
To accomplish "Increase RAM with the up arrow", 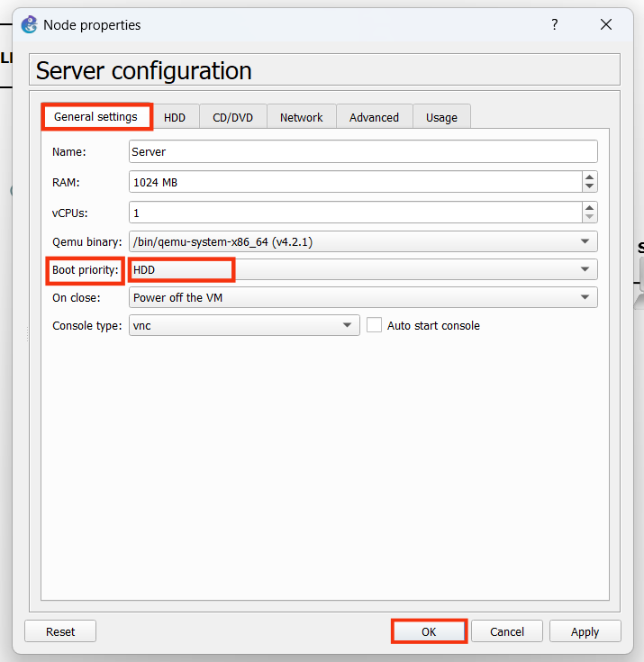I will 589,177.
